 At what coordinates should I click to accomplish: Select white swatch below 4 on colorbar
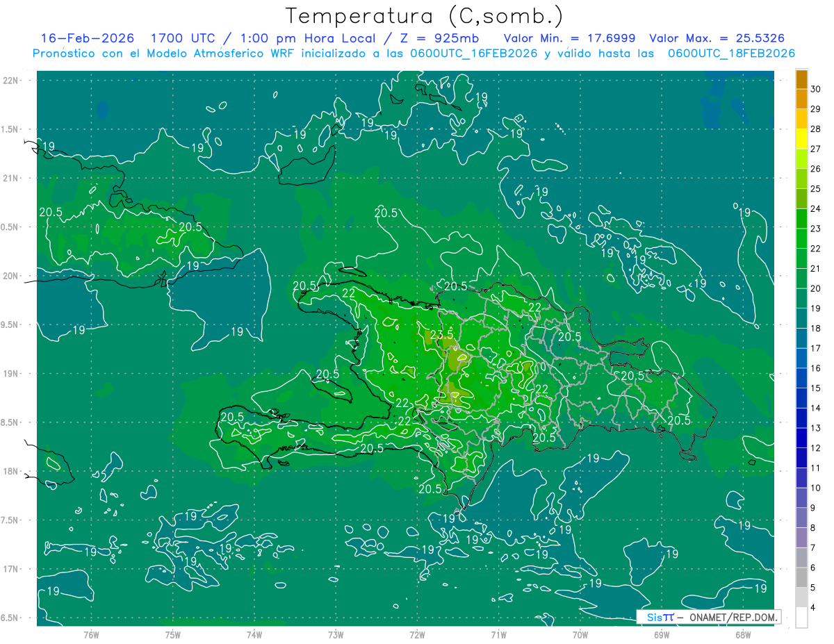[801, 618]
